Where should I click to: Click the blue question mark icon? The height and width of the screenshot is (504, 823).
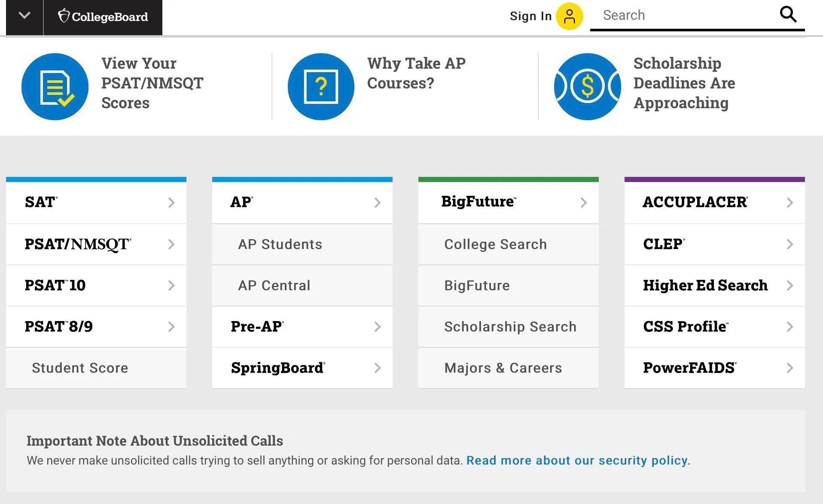pyautogui.click(x=321, y=87)
